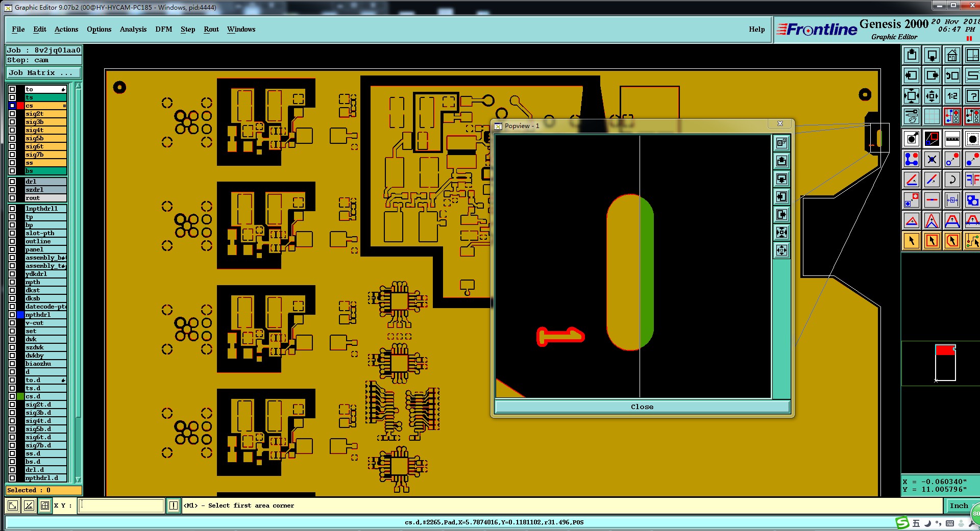Click the pan up view icon
The width and height of the screenshot is (980, 531).
[x=912, y=55]
